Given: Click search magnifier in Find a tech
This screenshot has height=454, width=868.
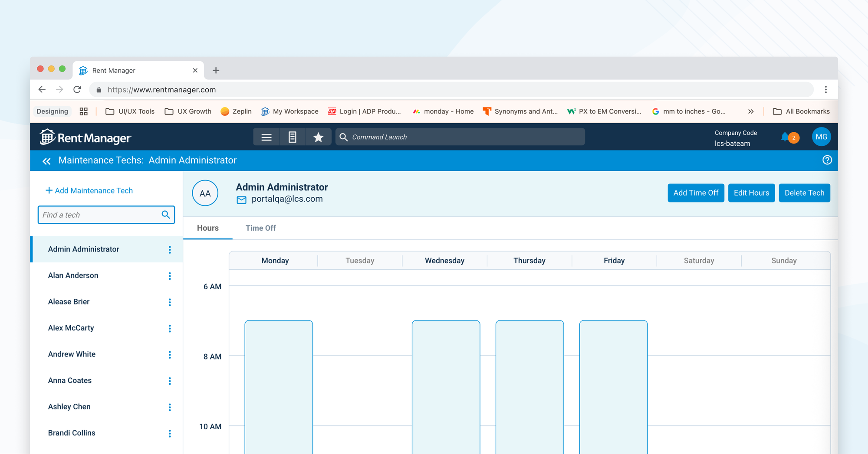Looking at the screenshot, I should click(x=165, y=215).
